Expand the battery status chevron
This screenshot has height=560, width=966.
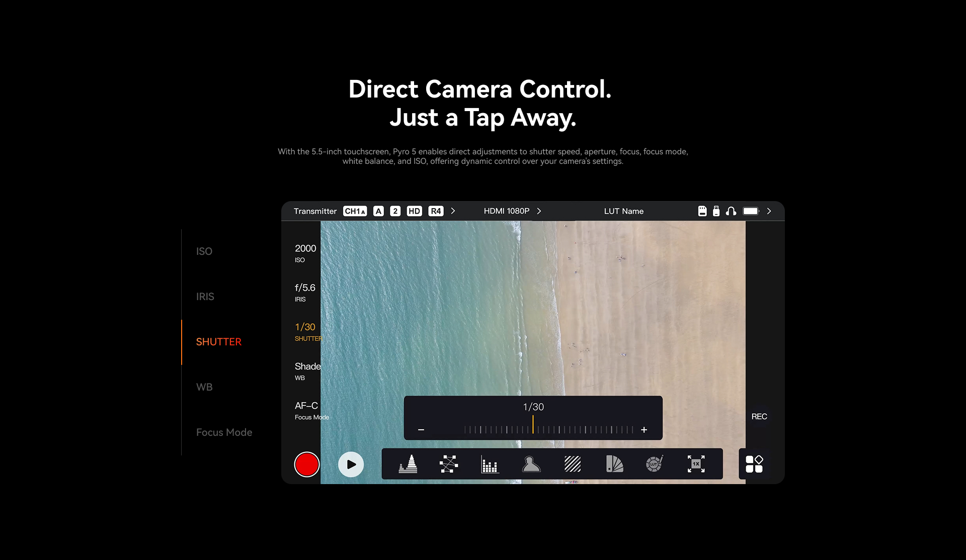(x=769, y=211)
